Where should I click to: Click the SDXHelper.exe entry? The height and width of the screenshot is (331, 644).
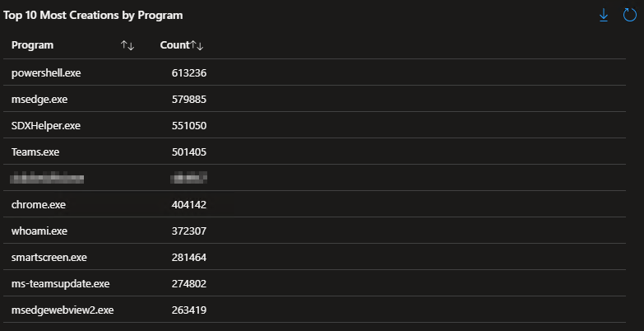(x=46, y=125)
